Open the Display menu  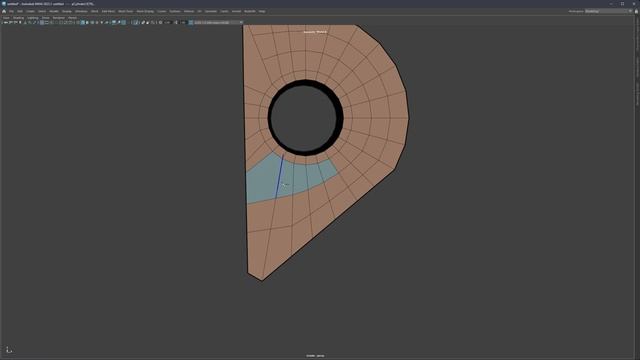[x=67, y=11]
